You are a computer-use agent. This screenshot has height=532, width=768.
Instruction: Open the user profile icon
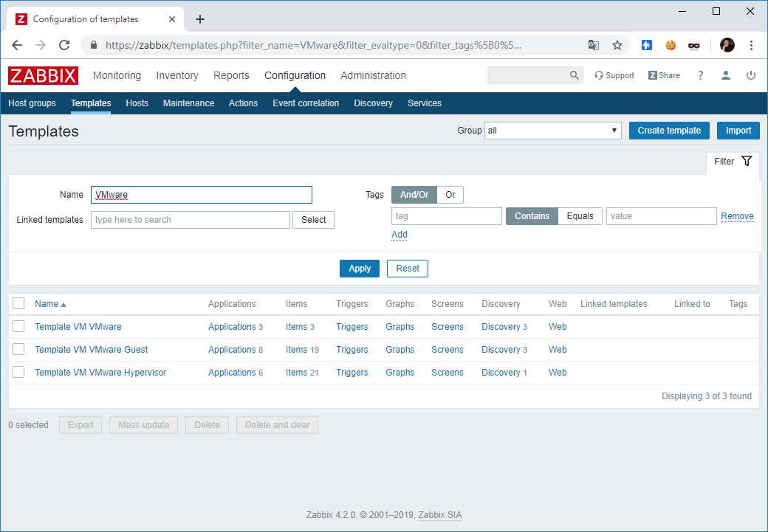(726, 75)
